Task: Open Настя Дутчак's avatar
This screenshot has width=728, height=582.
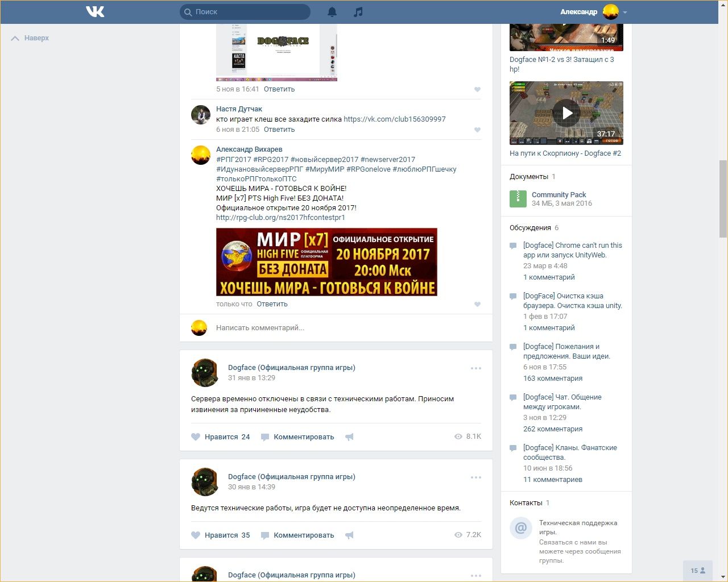Action: [201, 115]
